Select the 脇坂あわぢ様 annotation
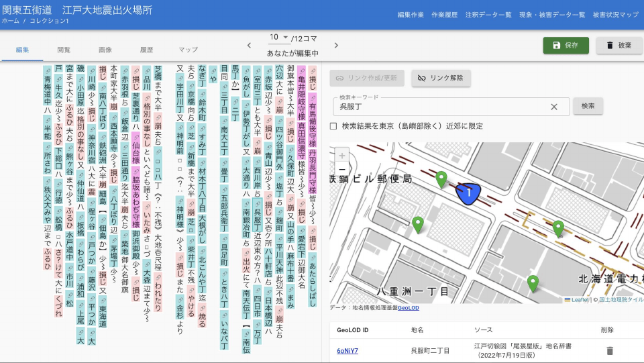Viewport: 644px width, 363px height. 136,197
